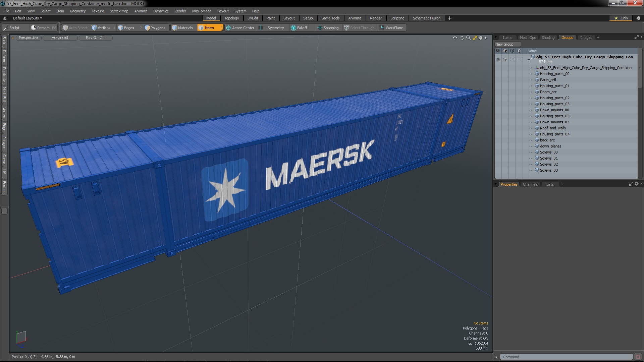
Task: Click the record button beside Command field
Action: click(x=638, y=357)
